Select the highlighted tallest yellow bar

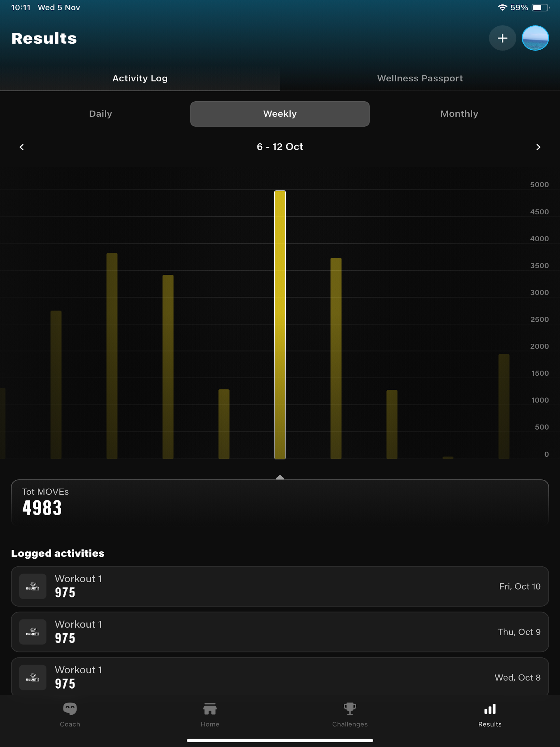tap(280, 325)
